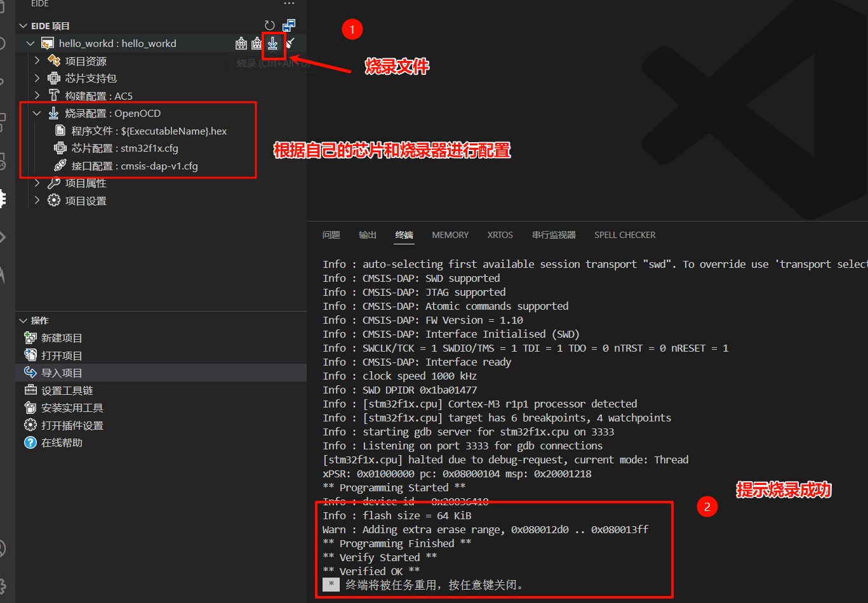Click 导入项目 in the 操作 list
Viewport: 868px width, 603px height.
click(x=161, y=373)
